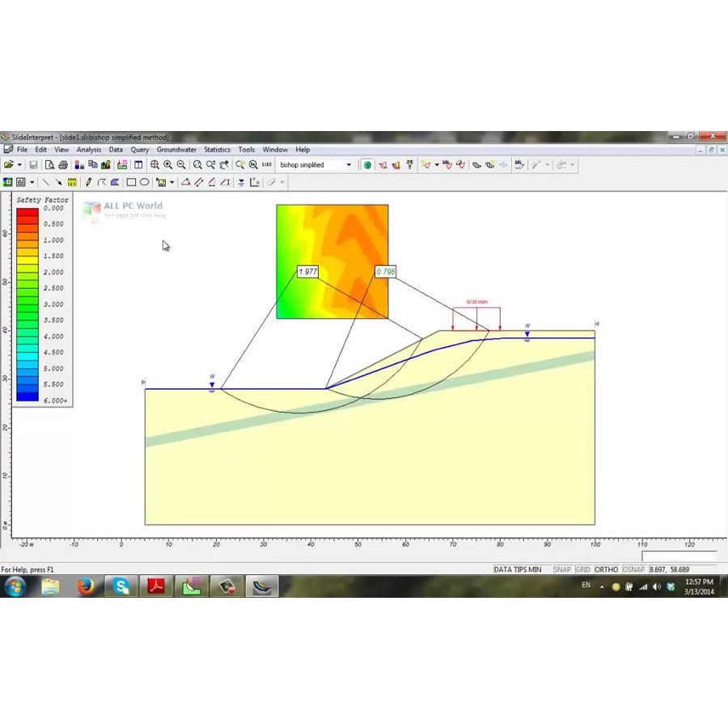
Task: Click the yellow-filled all surfaces icon
Action: tap(396, 165)
